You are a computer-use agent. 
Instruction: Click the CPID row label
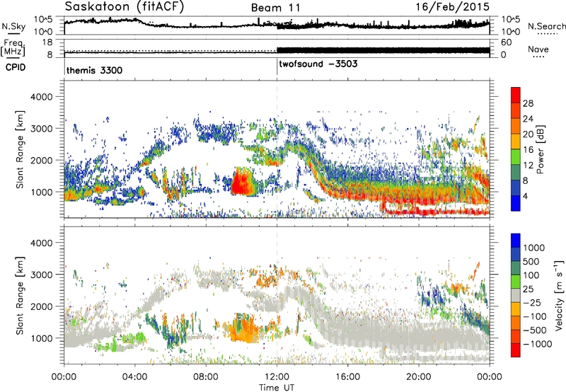point(16,67)
